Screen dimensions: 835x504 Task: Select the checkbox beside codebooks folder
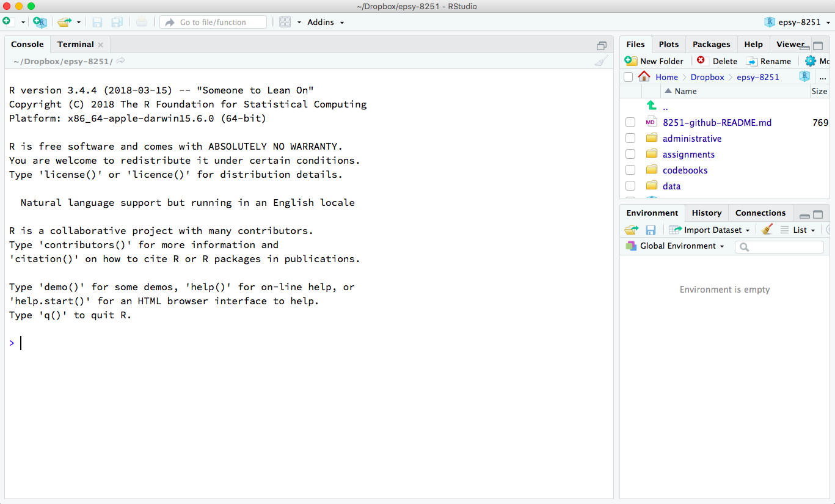click(630, 170)
